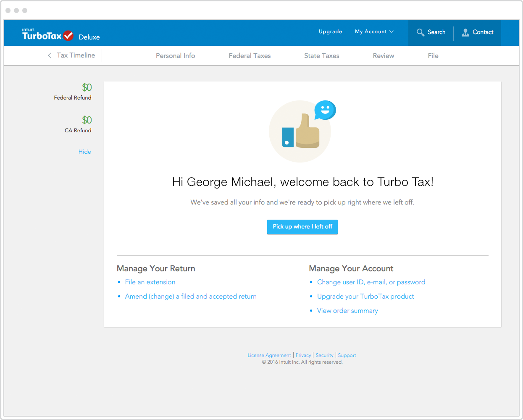Viewport: 523px width, 420px height.
Task: Click the 2016 Intuit copyright notice
Action: point(302,362)
